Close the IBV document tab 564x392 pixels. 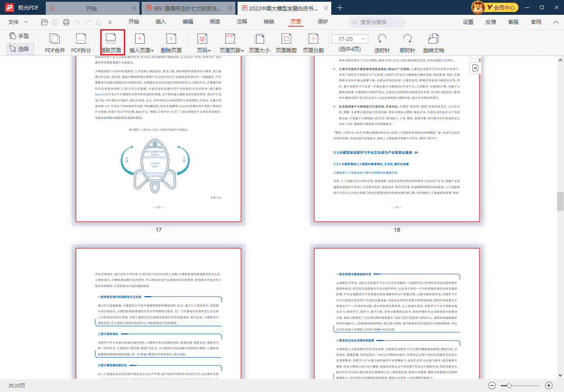click(x=231, y=8)
